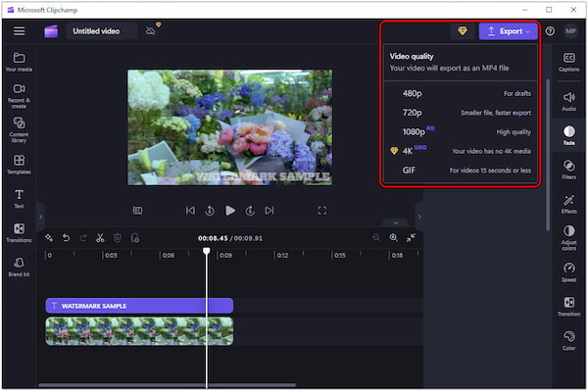The image size is (588, 391).
Task: Open the Audio properties panel
Action: (x=568, y=102)
